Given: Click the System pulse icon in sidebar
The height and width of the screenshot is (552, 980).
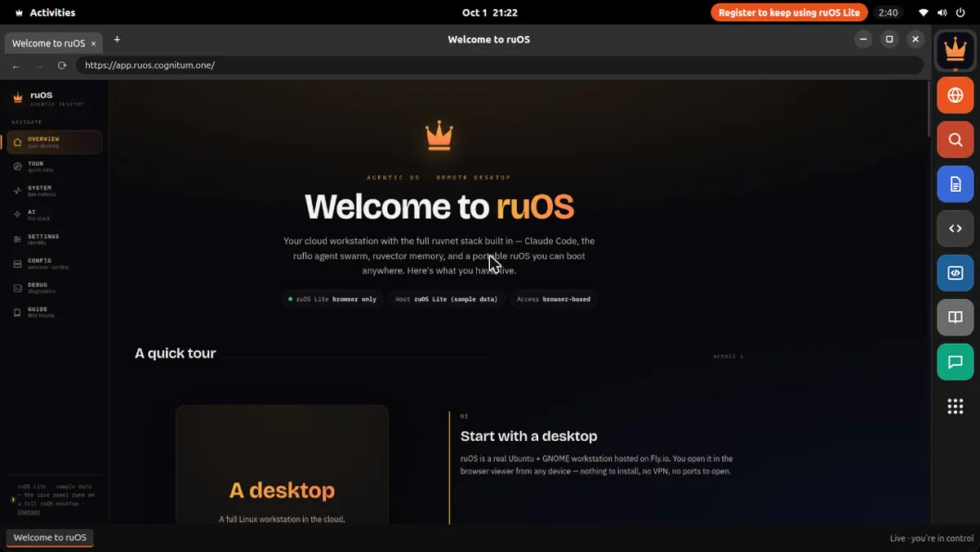Looking at the screenshot, I should point(17,190).
